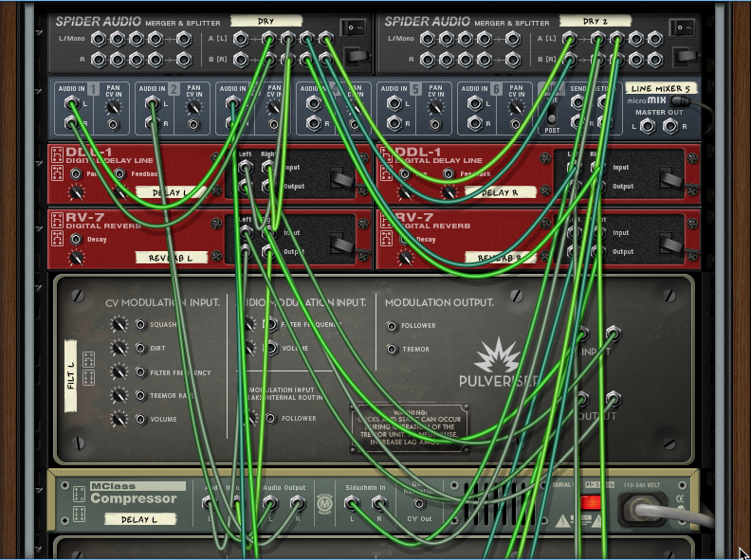Click Gain Reduction CV Out jack on Compressor
This screenshot has width=751, height=560.
click(x=419, y=503)
